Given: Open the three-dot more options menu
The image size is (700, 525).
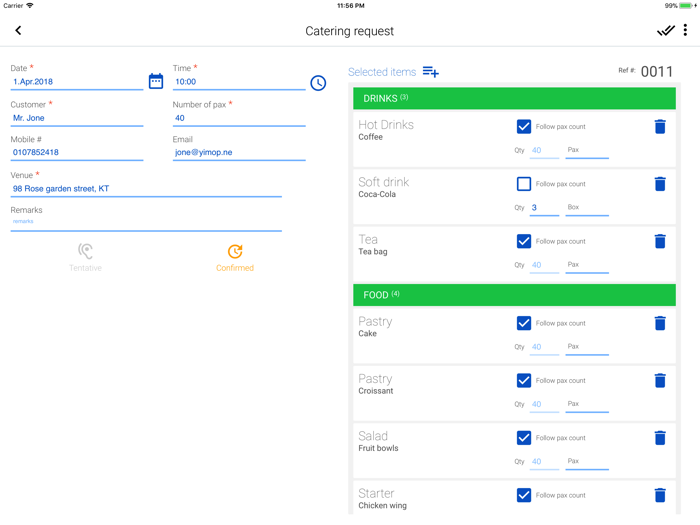Looking at the screenshot, I should click(x=685, y=31).
